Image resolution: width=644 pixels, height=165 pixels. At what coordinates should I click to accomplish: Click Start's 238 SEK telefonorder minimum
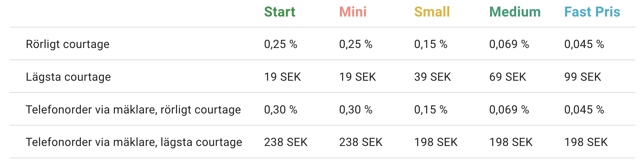(x=285, y=142)
